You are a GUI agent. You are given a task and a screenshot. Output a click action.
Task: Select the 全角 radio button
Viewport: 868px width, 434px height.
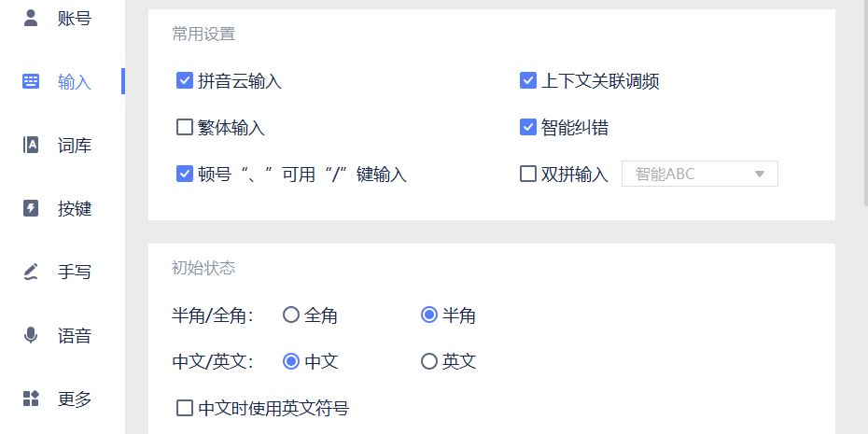coord(291,315)
